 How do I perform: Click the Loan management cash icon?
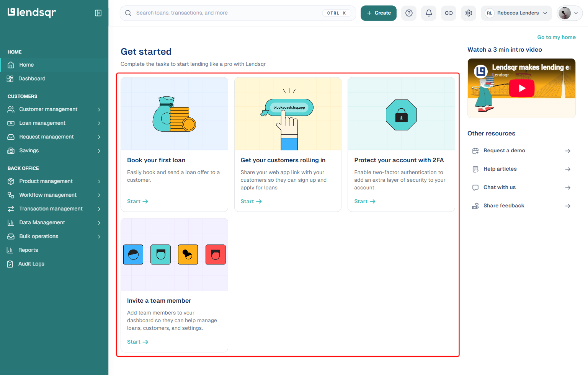click(11, 123)
